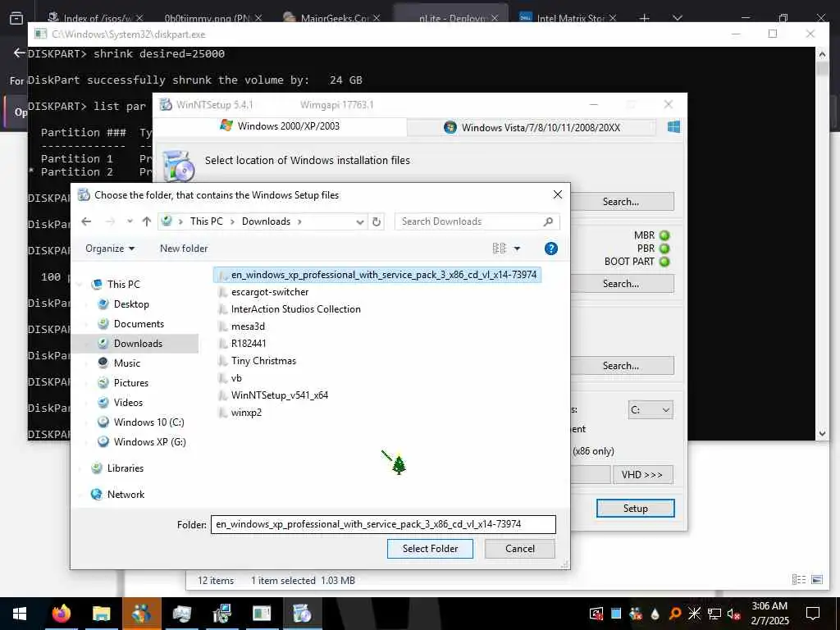This screenshot has width=840, height=630.
Task: Click the New folder button
Action: point(184,249)
